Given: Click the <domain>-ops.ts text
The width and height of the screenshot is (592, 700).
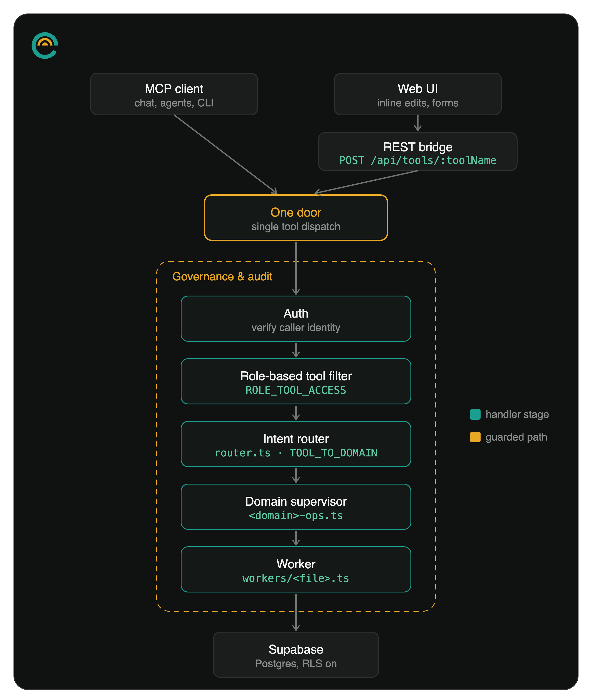Looking at the screenshot, I should click(x=296, y=516).
